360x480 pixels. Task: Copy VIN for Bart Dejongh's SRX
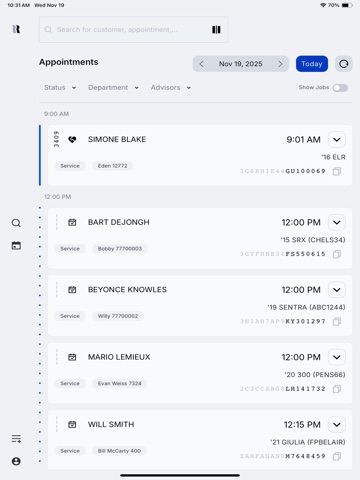point(337,254)
